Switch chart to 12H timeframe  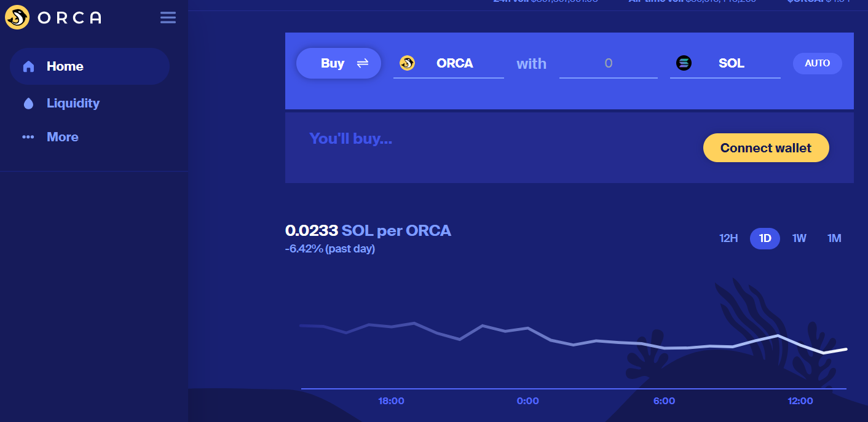pos(728,238)
